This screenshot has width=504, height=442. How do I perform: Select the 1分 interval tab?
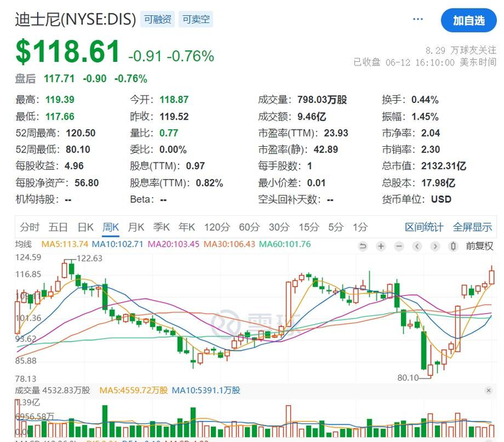coord(360,227)
